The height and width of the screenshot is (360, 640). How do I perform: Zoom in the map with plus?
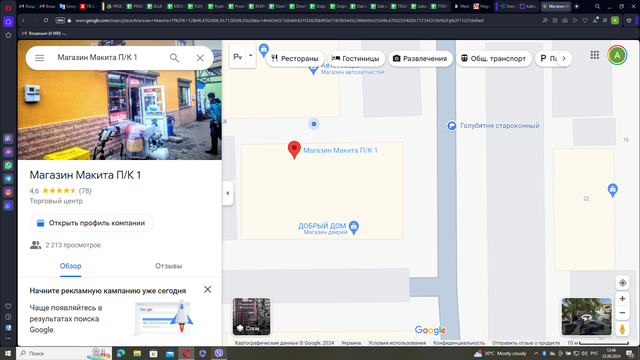[x=622, y=299]
